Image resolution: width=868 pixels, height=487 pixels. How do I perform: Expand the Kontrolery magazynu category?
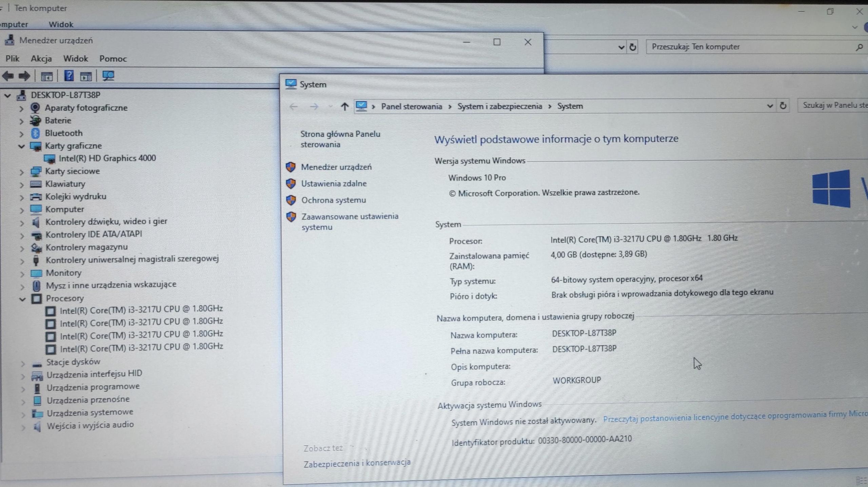point(22,249)
